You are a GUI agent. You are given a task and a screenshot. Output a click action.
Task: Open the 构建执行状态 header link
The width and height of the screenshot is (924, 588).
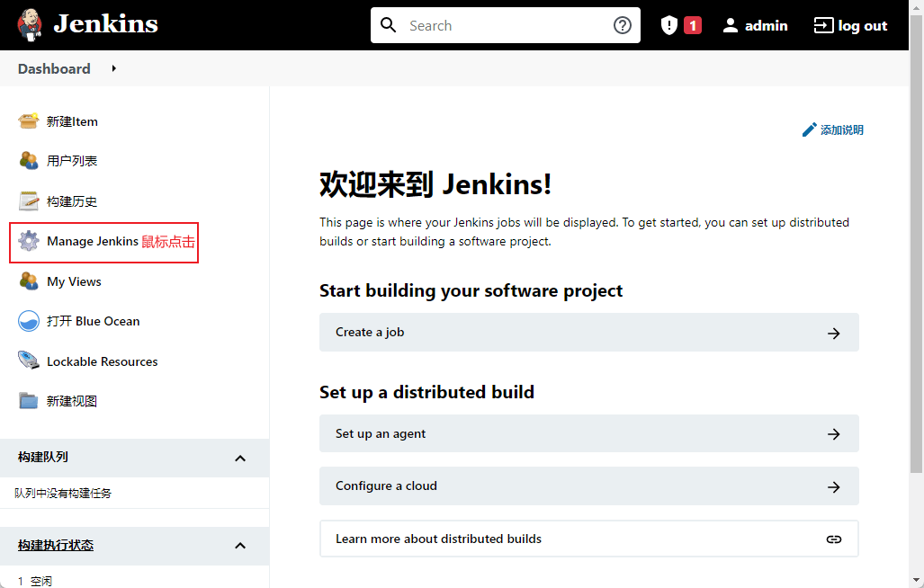pos(56,545)
